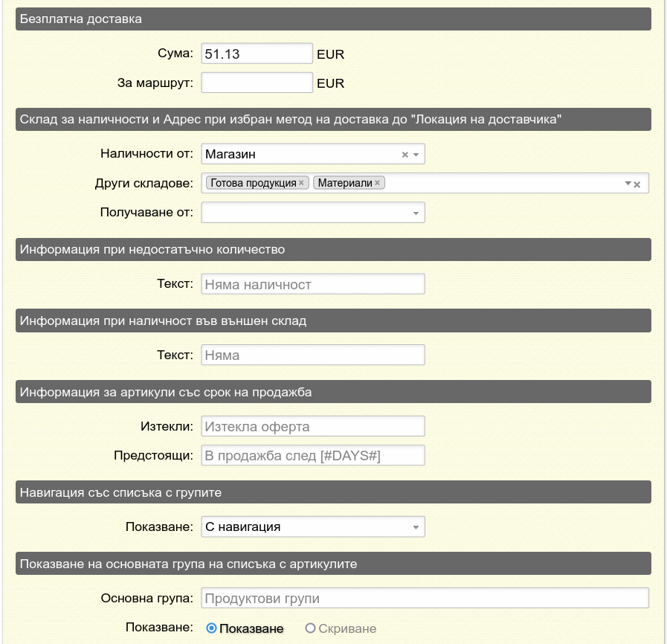Click the За маршрут input field
667x644 pixels.
pos(257,83)
